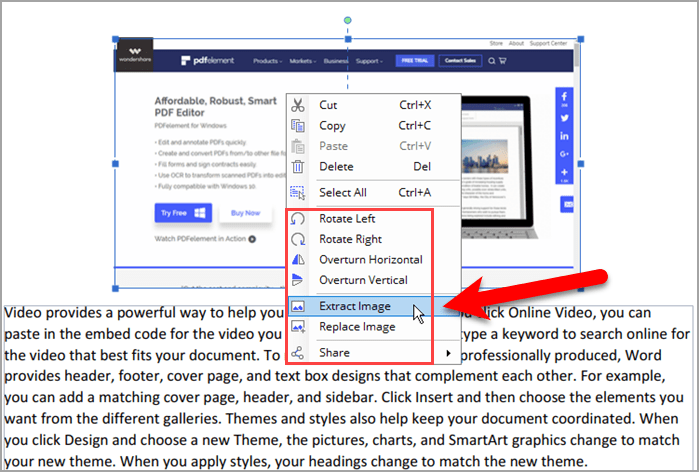Image resolution: width=699 pixels, height=472 pixels.
Task: Click the Buy Now button in image
Action: pyautogui.click(x=246, y=213)
